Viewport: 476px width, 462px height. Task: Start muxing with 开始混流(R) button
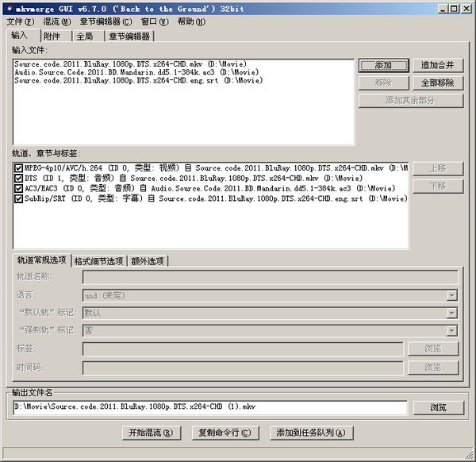(152, 433)
